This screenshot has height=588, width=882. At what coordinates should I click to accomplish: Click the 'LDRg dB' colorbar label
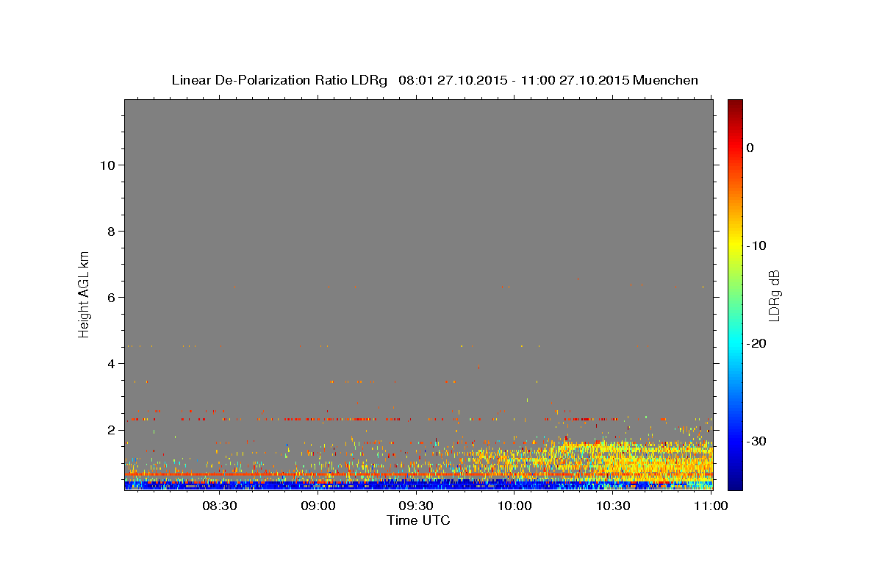click(x=774, y=295)
